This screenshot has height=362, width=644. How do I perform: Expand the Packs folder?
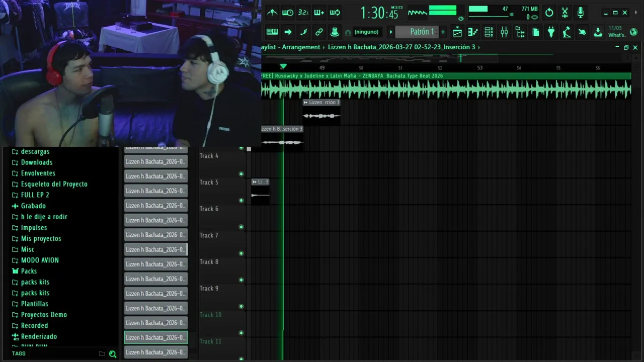point(24,271)
